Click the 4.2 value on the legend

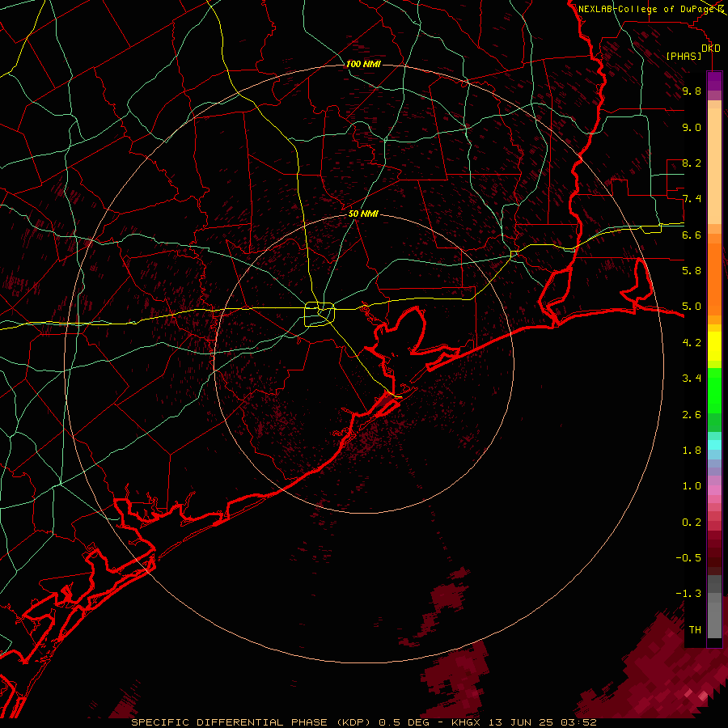(x=692, y=343)
